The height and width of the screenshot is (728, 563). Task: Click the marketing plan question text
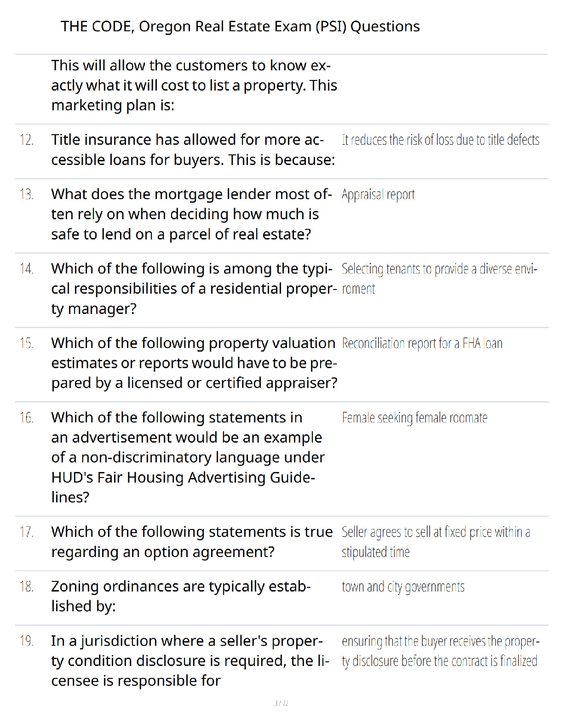tap(194, 85)
